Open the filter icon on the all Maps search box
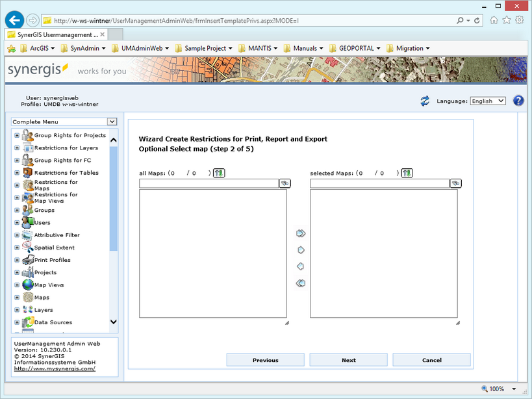 pos(285,183)
